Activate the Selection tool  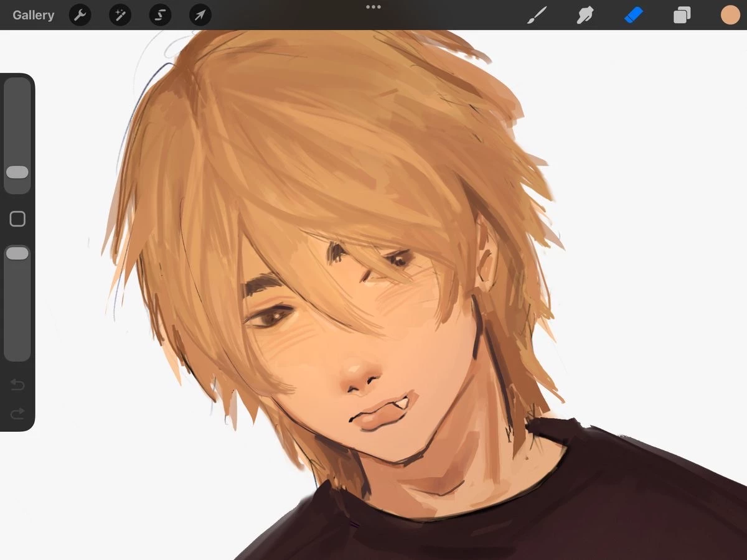[x=160, y=15]
